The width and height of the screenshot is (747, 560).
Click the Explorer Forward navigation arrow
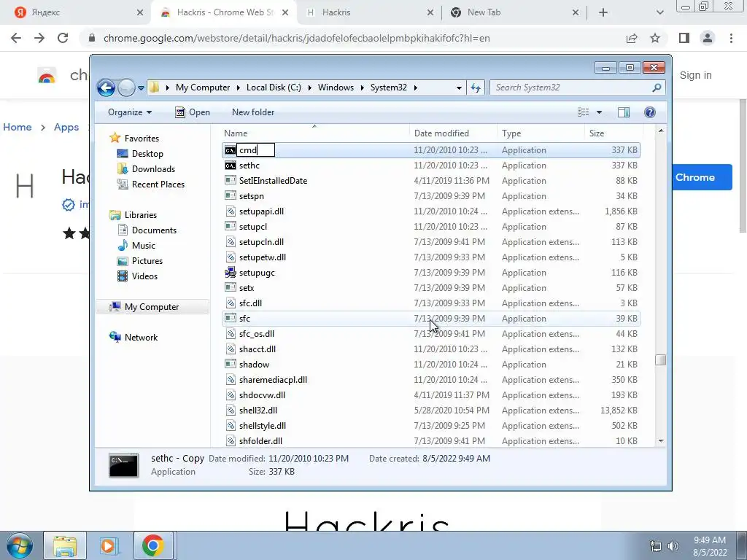click(126, 87)
